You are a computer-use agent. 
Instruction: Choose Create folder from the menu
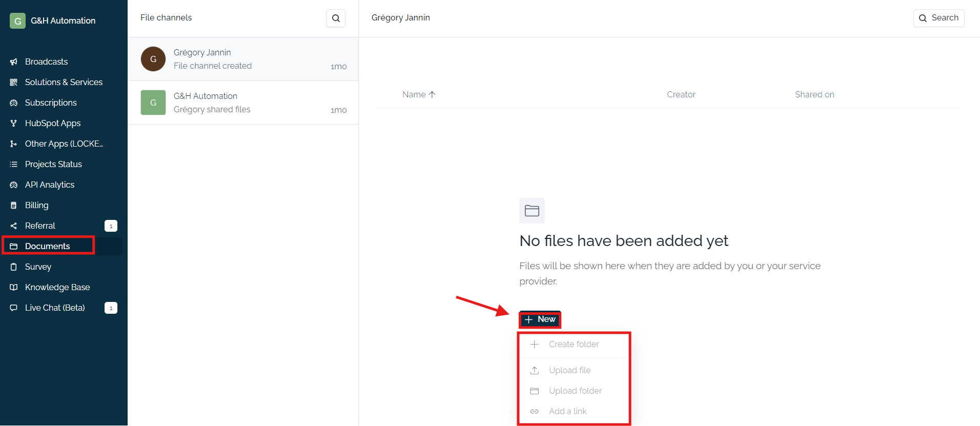[574, 344]
